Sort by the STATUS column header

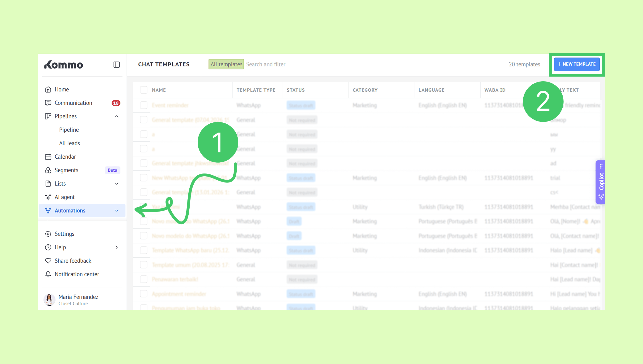tap(295, 90)
